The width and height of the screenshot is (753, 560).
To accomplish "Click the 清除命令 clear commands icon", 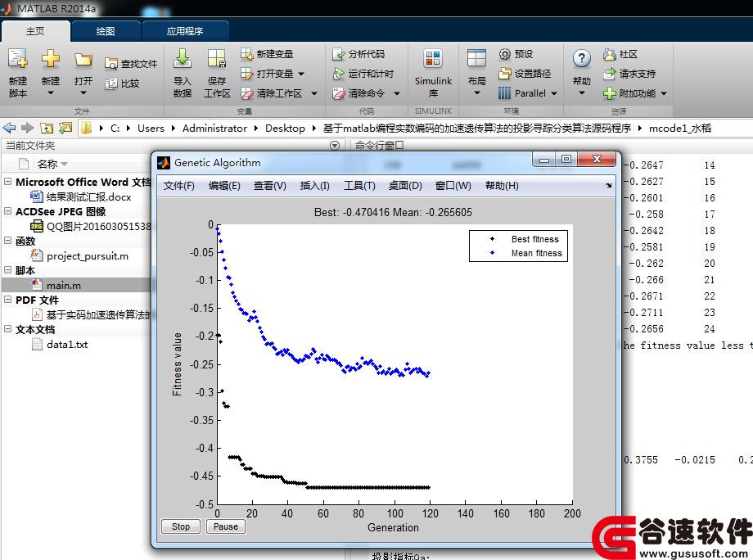I will coord(339,93).
